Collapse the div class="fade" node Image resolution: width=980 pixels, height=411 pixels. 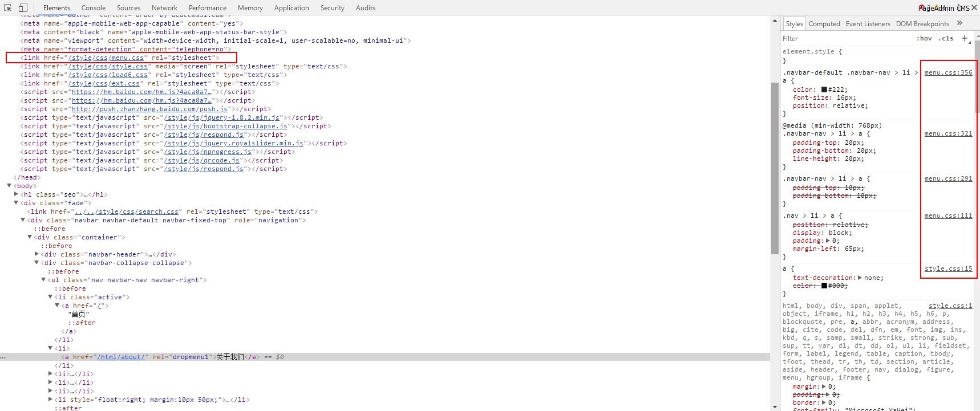pos(16,203)
